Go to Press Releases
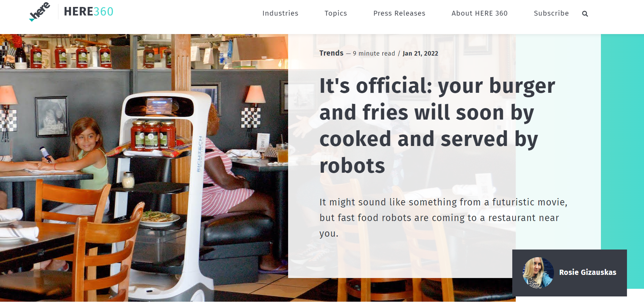 [399, 13]
